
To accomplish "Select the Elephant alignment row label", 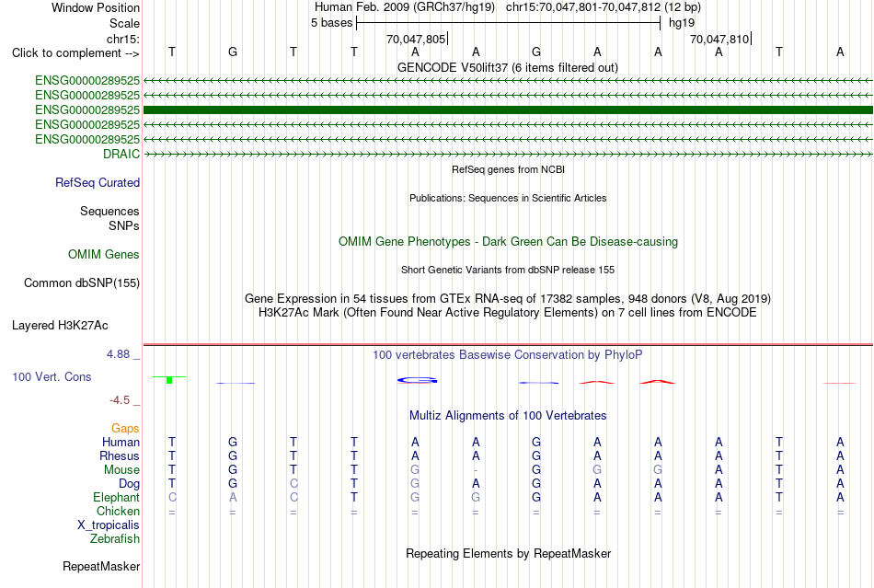I will (x=116, y=497).
